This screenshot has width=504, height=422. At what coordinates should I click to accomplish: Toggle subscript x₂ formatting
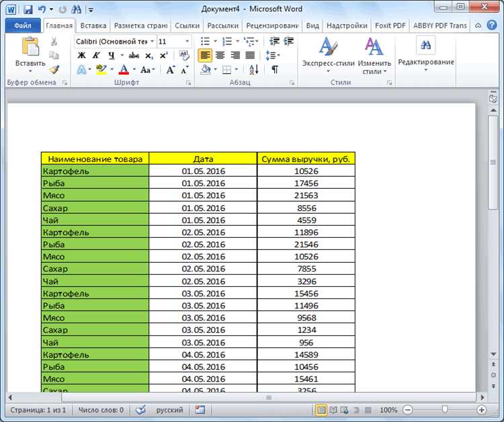pyautogui.click(x=149, y=56)
